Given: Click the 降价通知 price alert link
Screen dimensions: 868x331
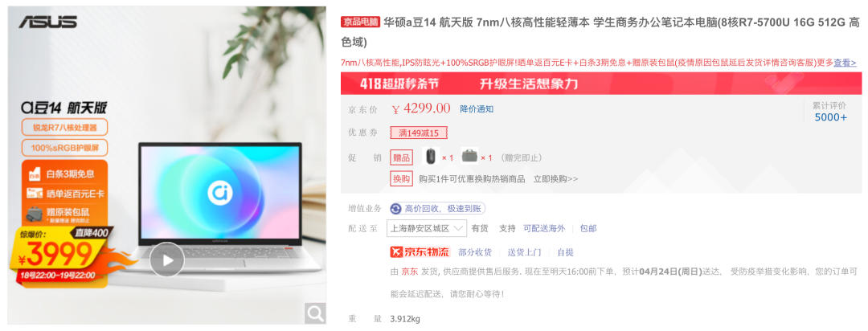Looking at the screenshot, I should pos(477,109).
